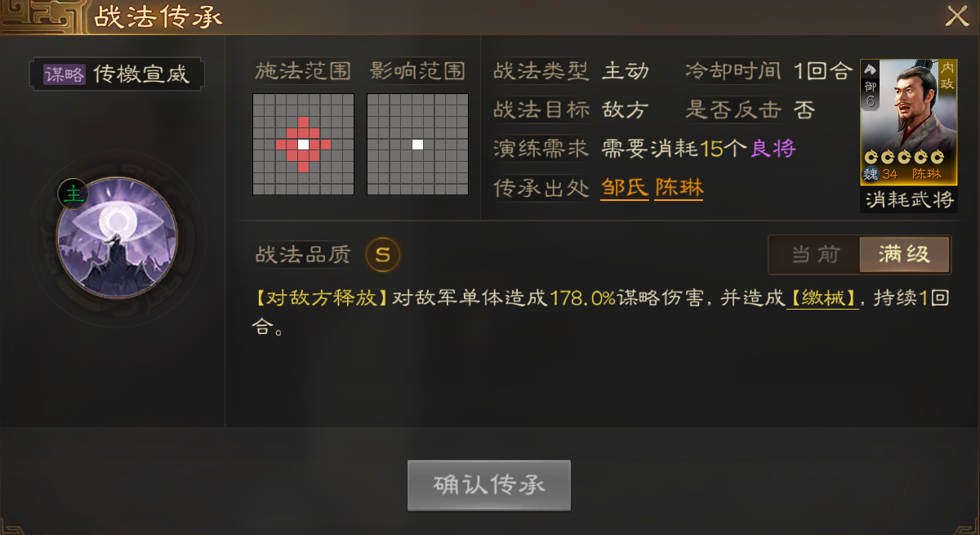The width and height of the screenshot is (980, 535).
Task: Click the S quality rank badge
Action: pos(383,255)
